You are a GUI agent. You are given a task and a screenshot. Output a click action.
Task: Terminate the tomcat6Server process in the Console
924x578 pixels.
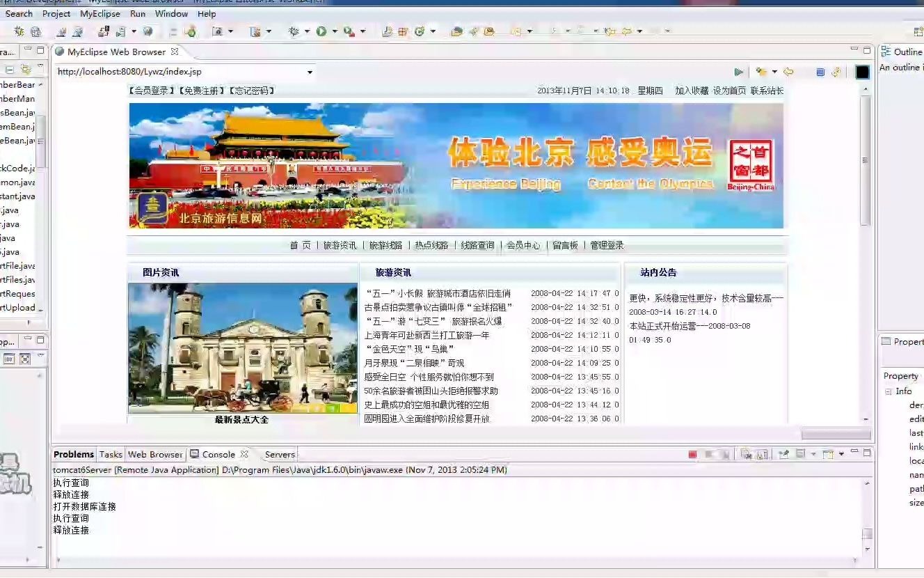click(x=693, y=454)
